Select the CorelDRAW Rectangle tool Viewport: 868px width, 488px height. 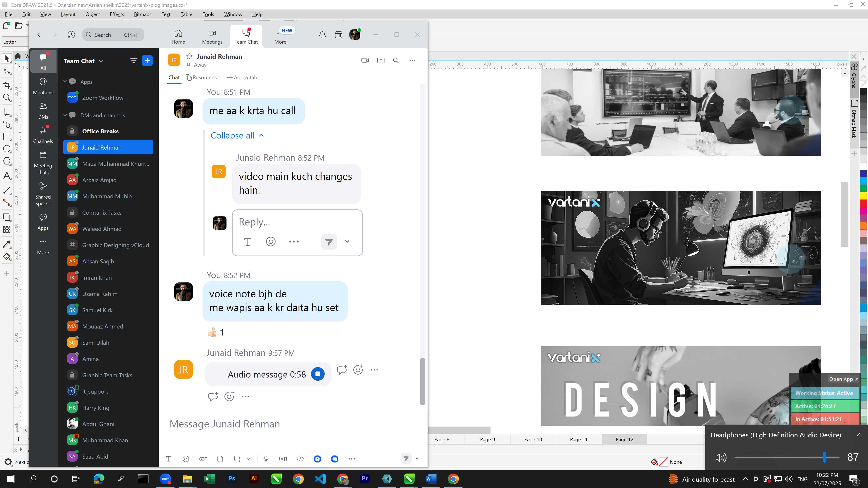[7, 137]
